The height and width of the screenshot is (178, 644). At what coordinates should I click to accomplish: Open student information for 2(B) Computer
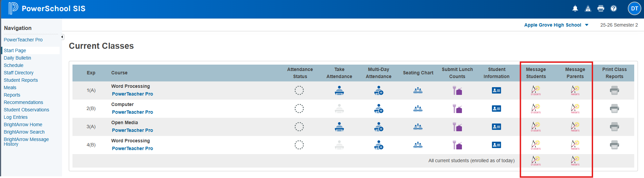496,109
